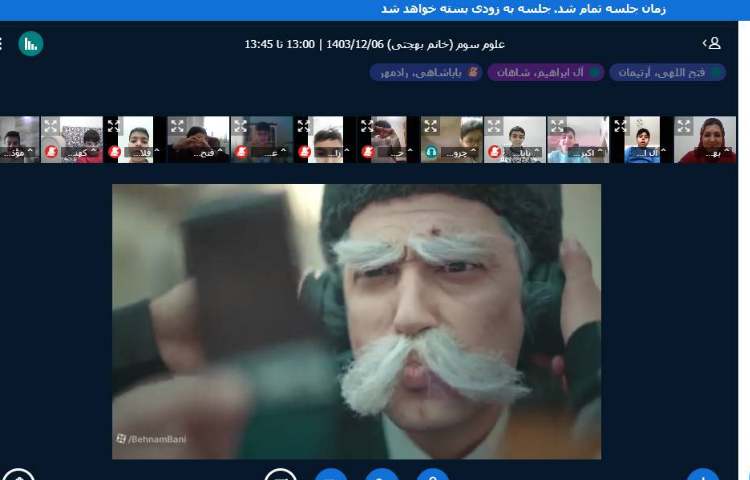Open the را... webcam name dropdown

pos(333,153)
